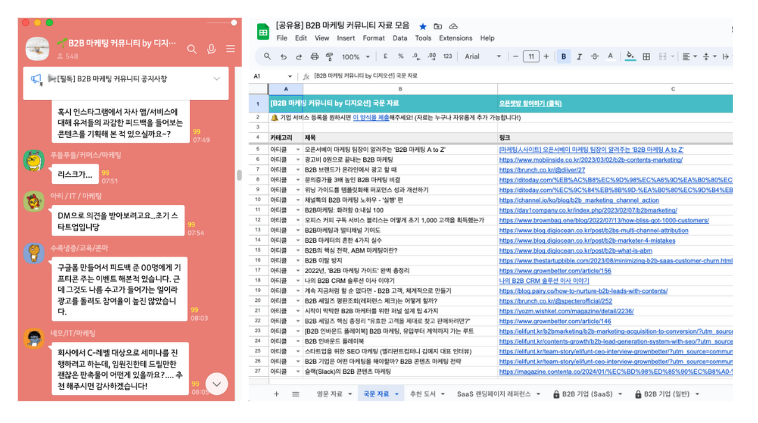Jump to latest message with round down-arrow button
Image resolution: width=758 pixels, height=423 pixels.
click(x=217, y=384)
